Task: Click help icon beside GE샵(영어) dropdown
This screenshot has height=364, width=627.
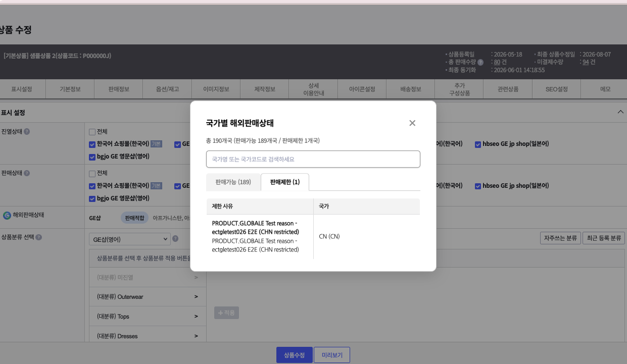Action: coord(175,239)
